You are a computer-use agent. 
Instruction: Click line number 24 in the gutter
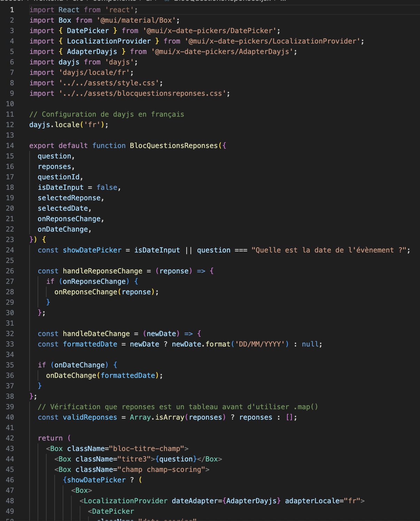coord(10,250)
